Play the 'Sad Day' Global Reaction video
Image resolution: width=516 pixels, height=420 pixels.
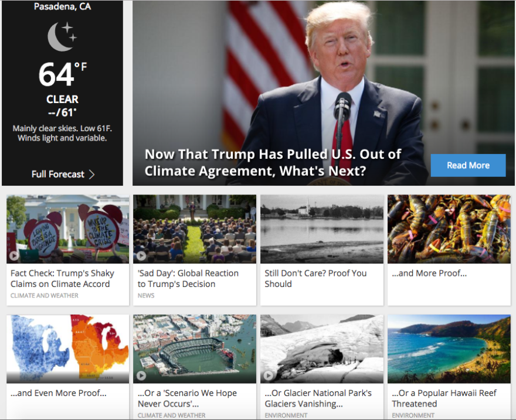[141, 255]
